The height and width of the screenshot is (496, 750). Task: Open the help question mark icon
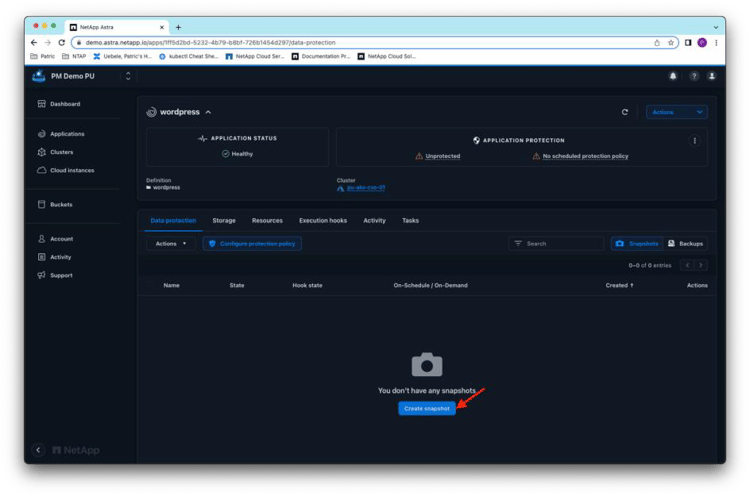(x=693, y=76)
